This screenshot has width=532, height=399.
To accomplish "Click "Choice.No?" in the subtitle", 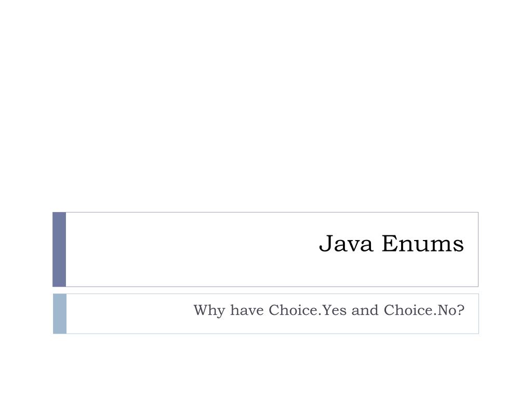I will [x=424, y=310].
